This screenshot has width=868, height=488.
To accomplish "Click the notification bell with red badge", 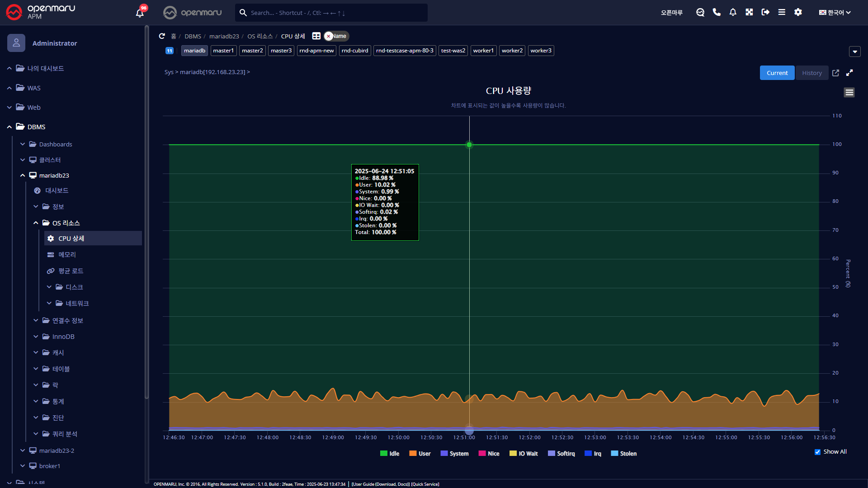I will (140, 13).
